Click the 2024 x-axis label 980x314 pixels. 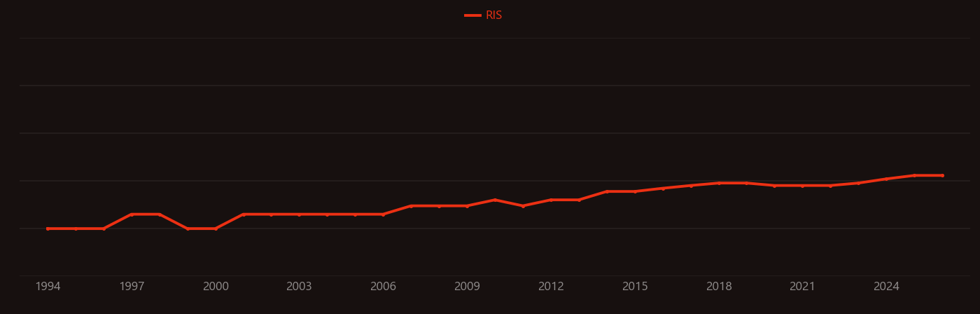click(x=886, y=287)
